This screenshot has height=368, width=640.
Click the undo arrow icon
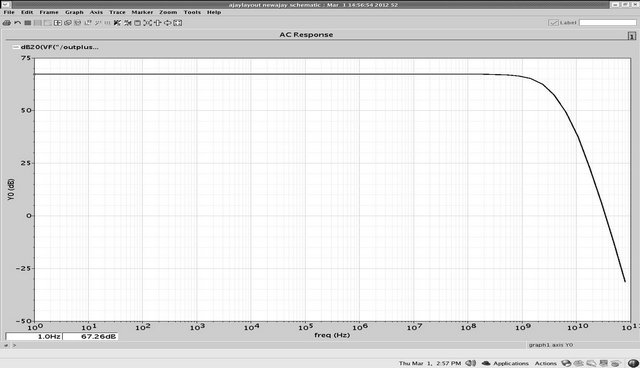click(x=18, y=23)
